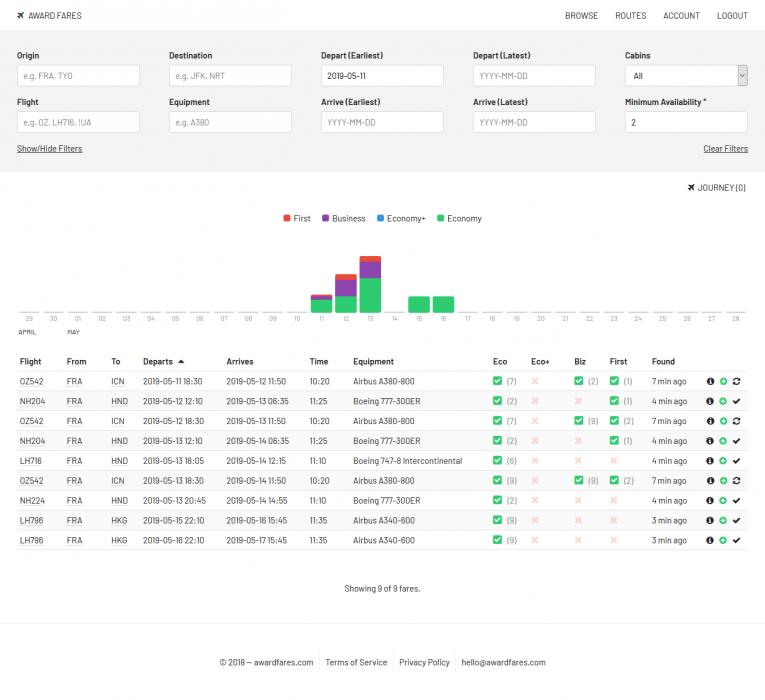The height and width of the screenshot is (700, 765).
Task: Open the Account menu item
Action: tap(681, 16)
